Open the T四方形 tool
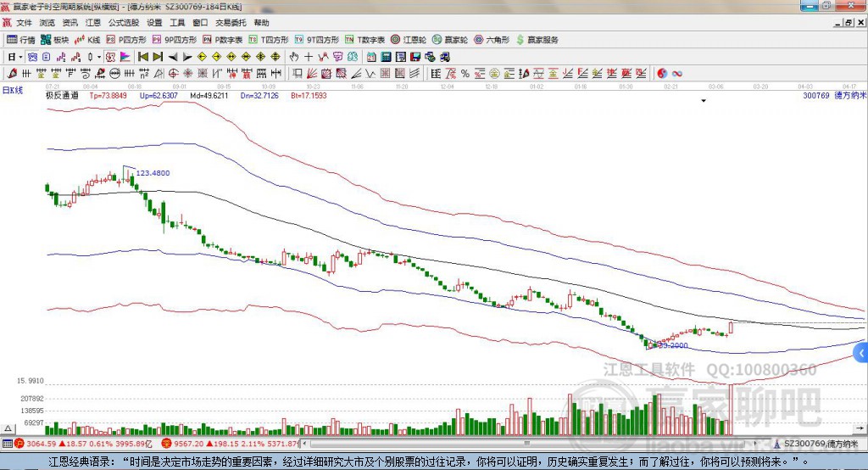 coord(269,40)
